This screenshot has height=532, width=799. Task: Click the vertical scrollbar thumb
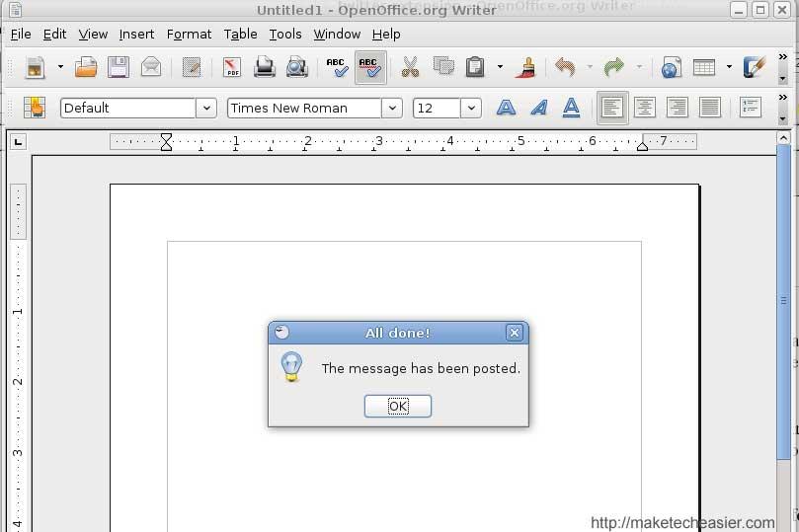pos(783,302)
